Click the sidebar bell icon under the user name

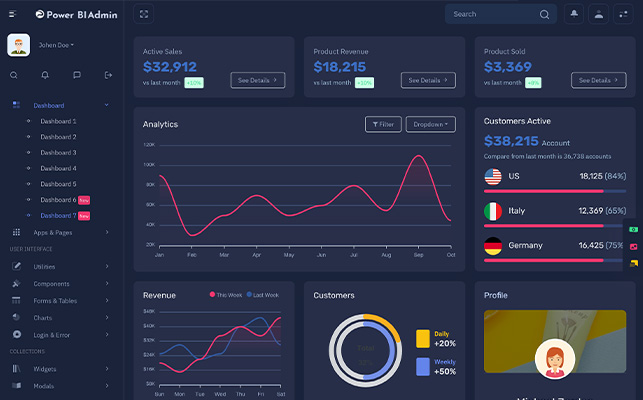point(45,75)
